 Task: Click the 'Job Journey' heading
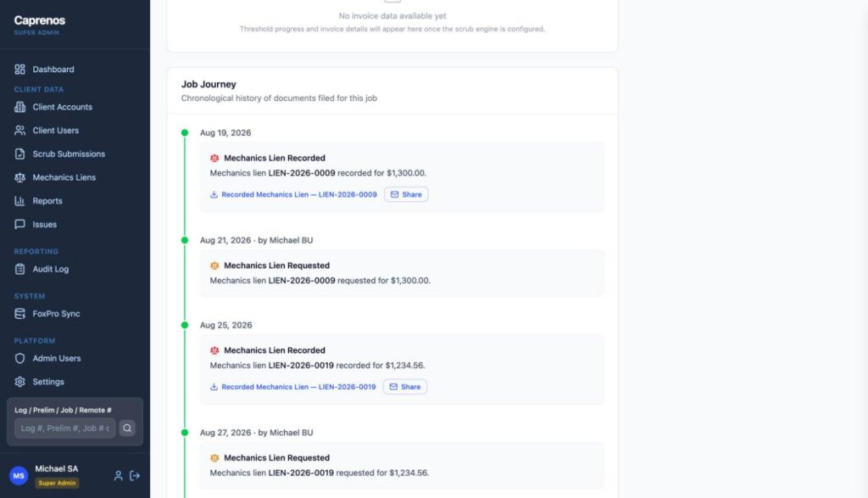coord(209,84)
